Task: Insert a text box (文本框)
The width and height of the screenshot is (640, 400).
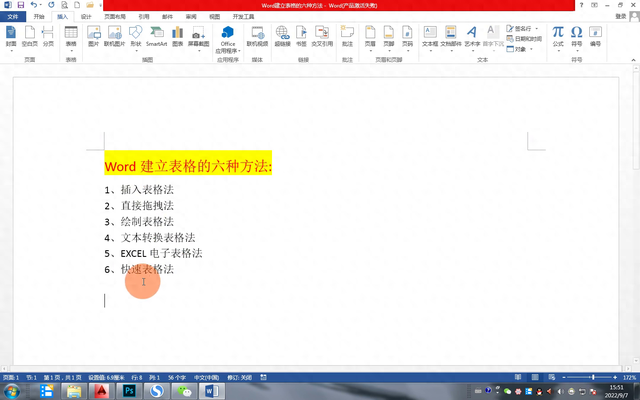Action: point(430,38)
